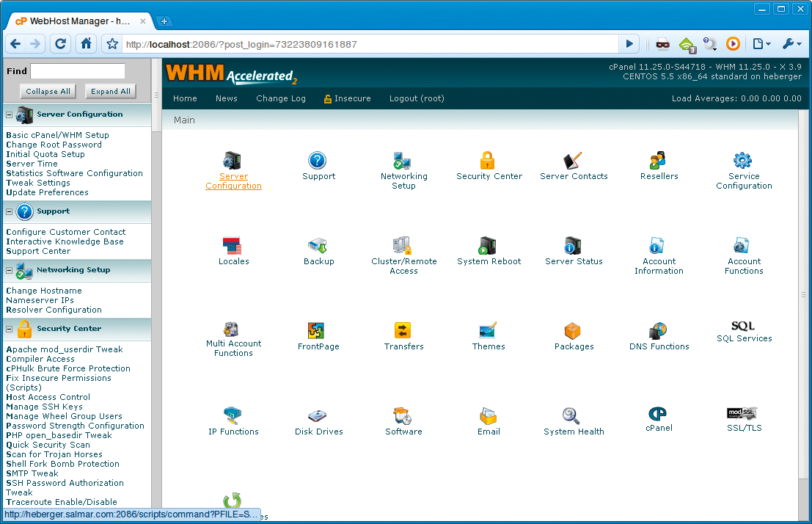Open the Manage SSH Keys link

(44, 407)
